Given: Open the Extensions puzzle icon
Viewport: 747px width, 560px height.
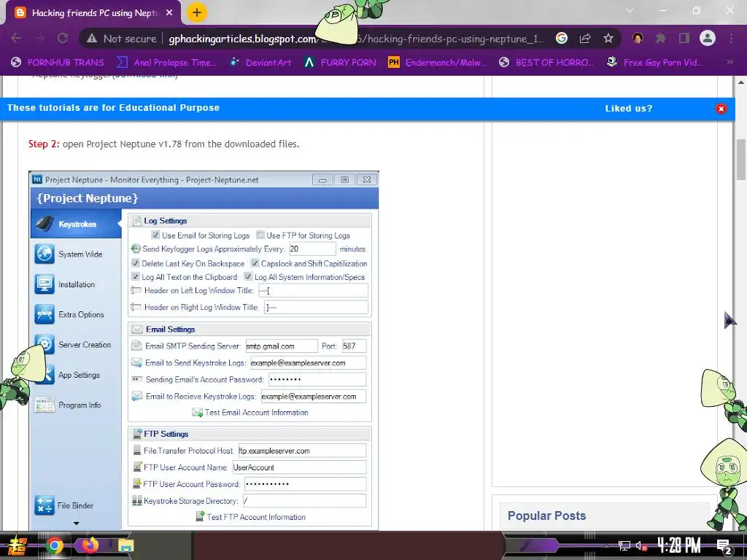Looking at the screenshot, I should pyautogui.click(x=661, y=38).
